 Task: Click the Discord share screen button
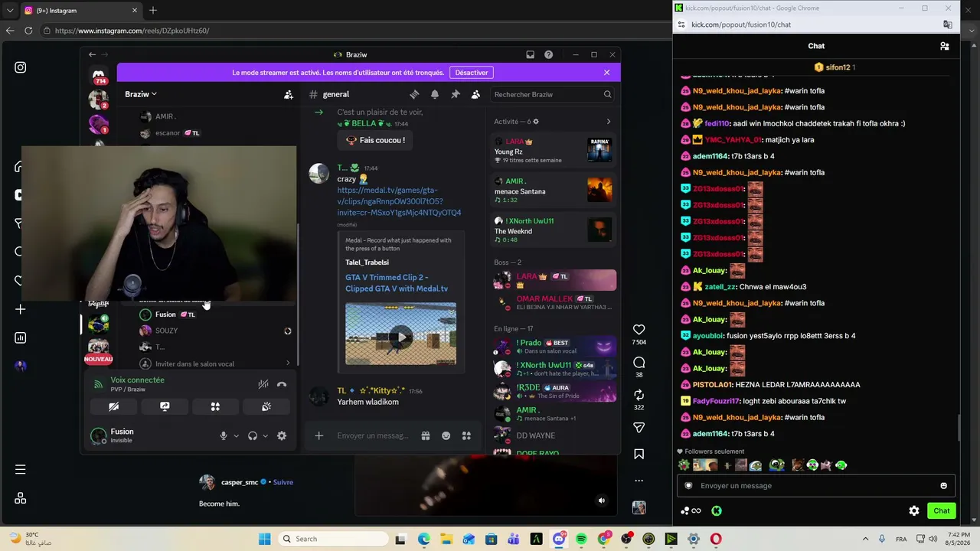pyautogui.click(x=165, y=406)
